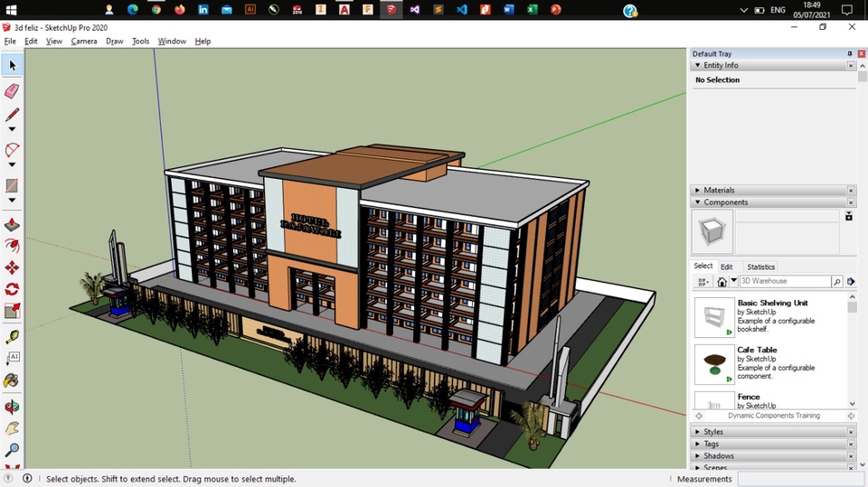Select the arrow Select tool

[x=12, y=65]
